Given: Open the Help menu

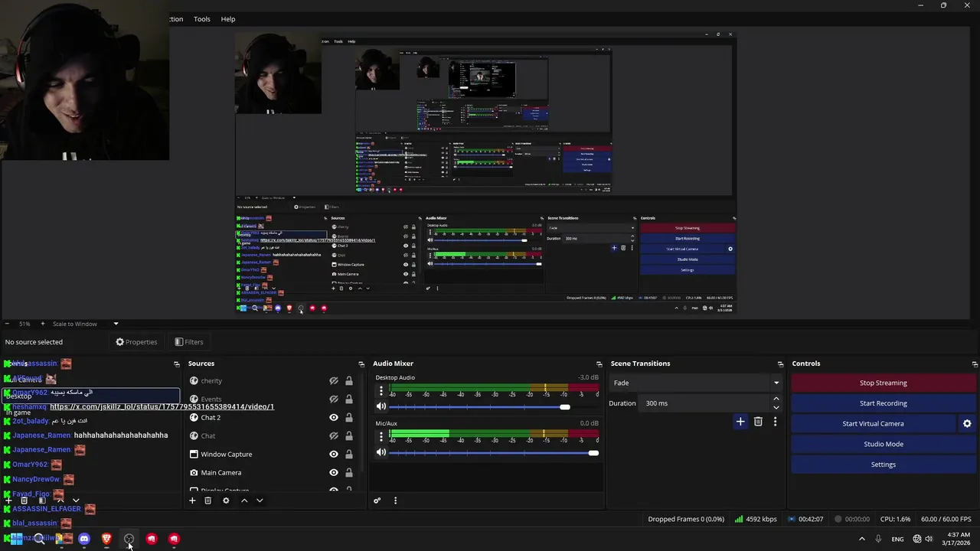Looking at the screenshot, I should click(x=228, y=19).
